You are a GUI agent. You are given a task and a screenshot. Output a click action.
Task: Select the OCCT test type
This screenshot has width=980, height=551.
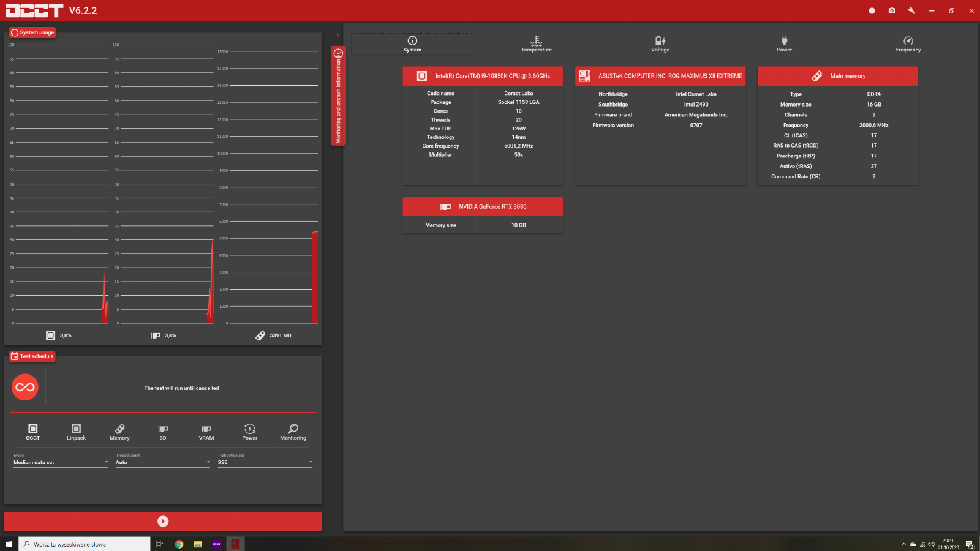pyautogui.click(x=33, y=432)
